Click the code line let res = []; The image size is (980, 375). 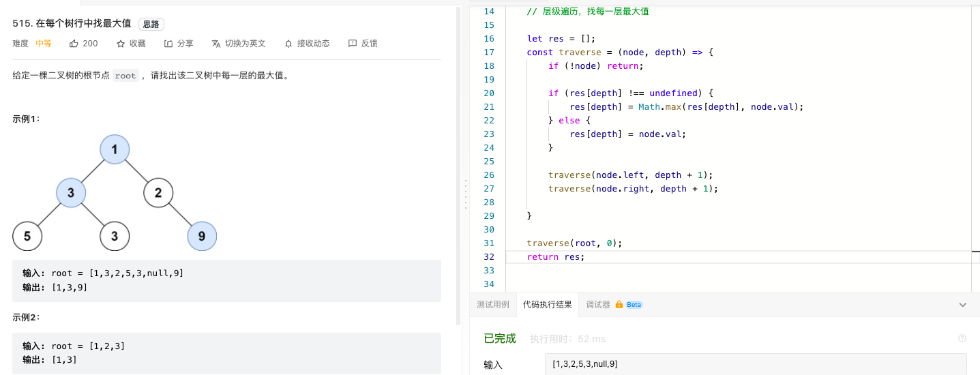561,39
